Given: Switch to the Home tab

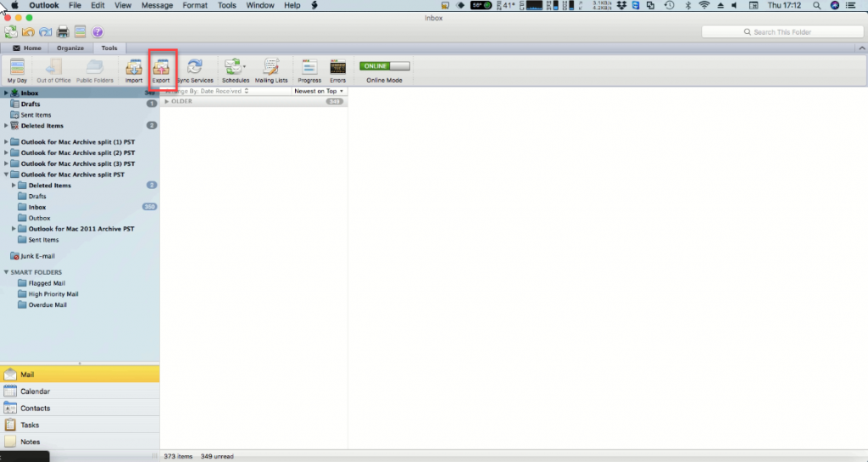Looking at the screenshot, I should 27,48.
